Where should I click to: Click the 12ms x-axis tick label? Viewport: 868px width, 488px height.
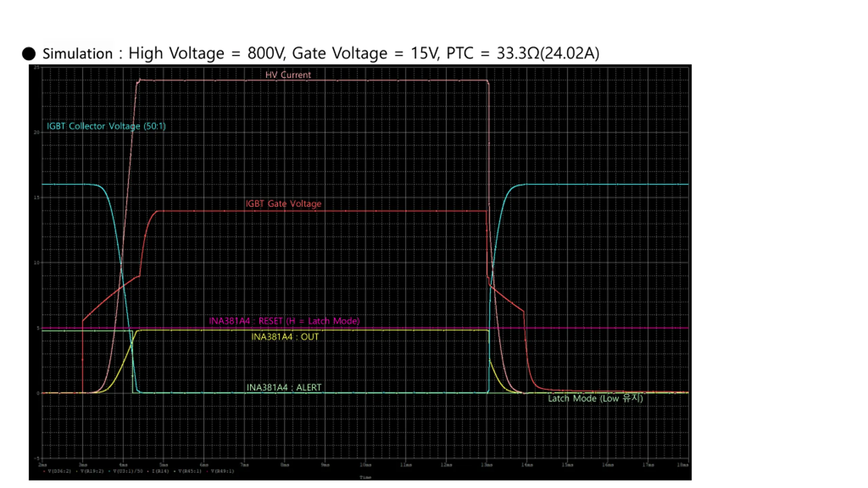pos(446,465)
